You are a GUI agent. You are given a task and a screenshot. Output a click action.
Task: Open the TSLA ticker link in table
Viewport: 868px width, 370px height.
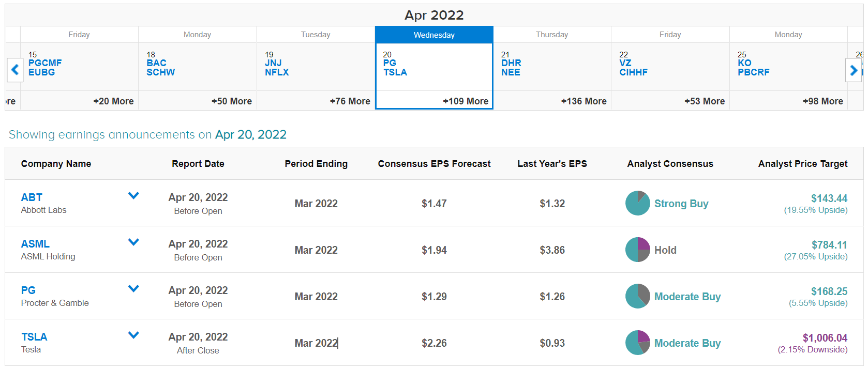(x=34, y=337)
